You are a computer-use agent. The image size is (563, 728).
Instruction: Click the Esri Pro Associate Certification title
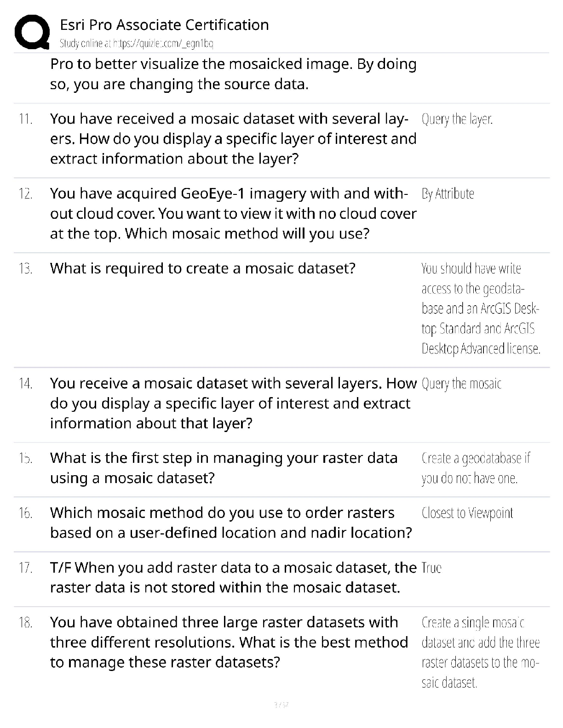click(x=164, y=25)
